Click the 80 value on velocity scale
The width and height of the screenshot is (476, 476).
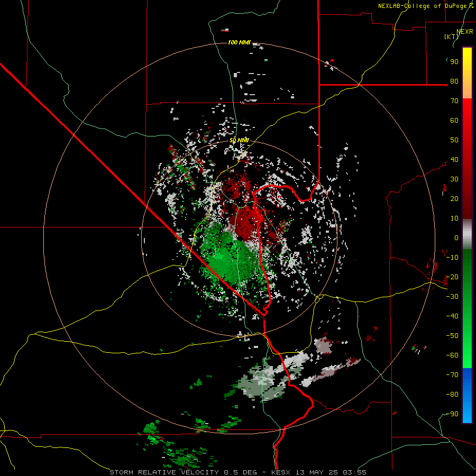(x=454, y=81)
